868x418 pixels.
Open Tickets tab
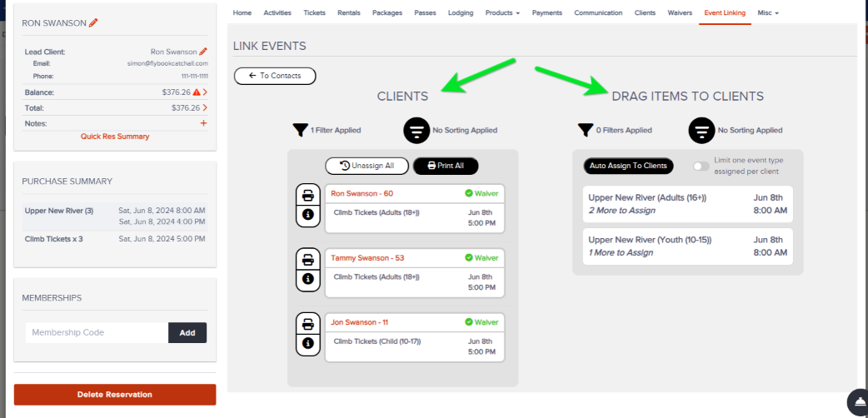coord(314,12)
